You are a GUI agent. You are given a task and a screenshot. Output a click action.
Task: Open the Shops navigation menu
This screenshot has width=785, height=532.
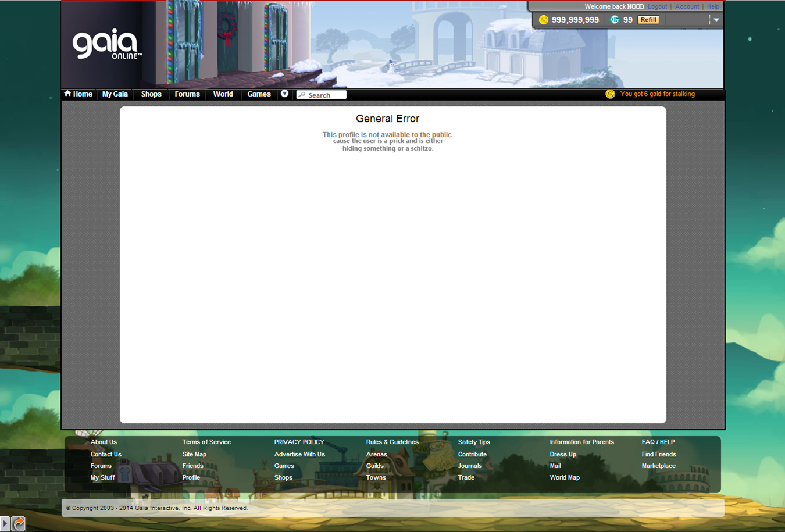pos(151,94)
